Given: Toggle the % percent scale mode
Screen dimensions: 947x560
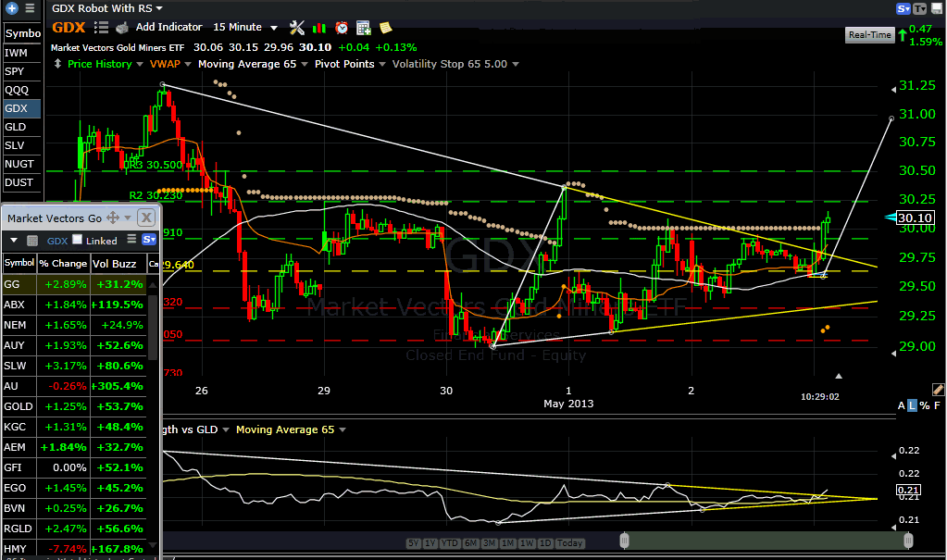Looking at the screenshot, I should (x=925, y=405).
